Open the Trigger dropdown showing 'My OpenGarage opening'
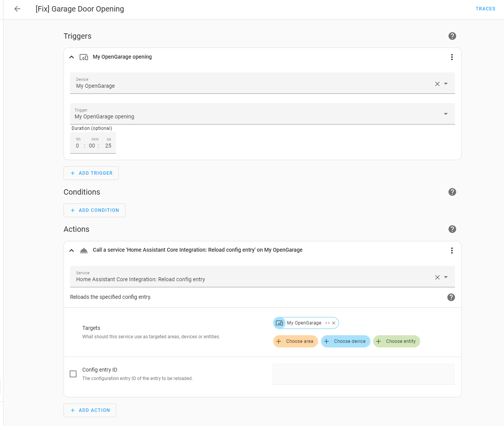Image resolution: width=504 pixels, height=426 pixels. [x=445, y=114]
